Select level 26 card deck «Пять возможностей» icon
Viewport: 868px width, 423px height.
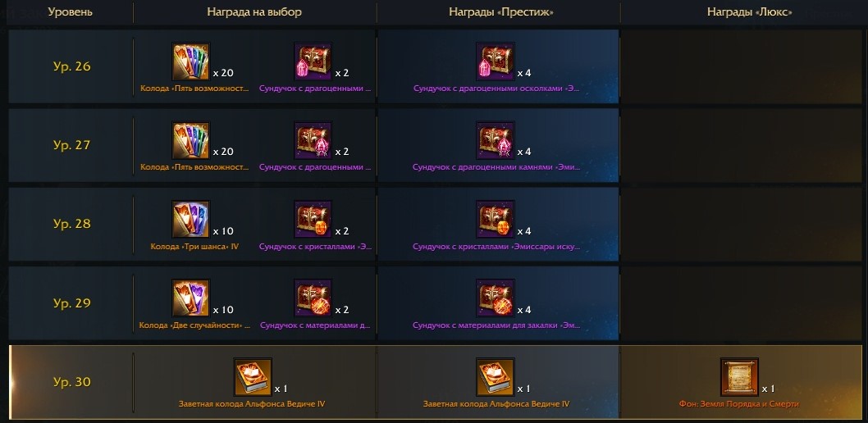tap(190, 62)
